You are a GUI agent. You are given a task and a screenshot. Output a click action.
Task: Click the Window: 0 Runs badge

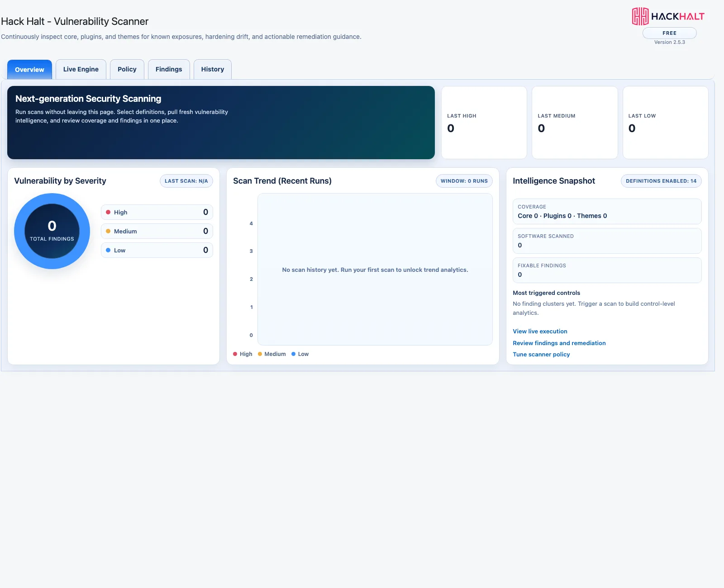[x=464, y=181]
